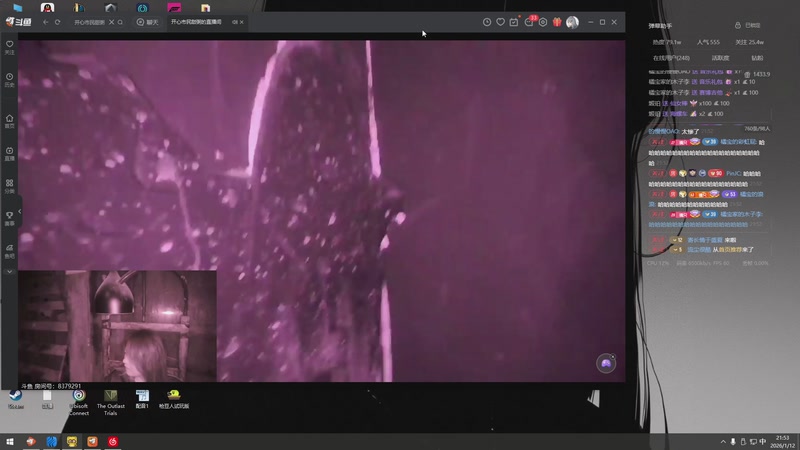
Task: Show hidden tray icons chevron
Action: pos(723,441)
